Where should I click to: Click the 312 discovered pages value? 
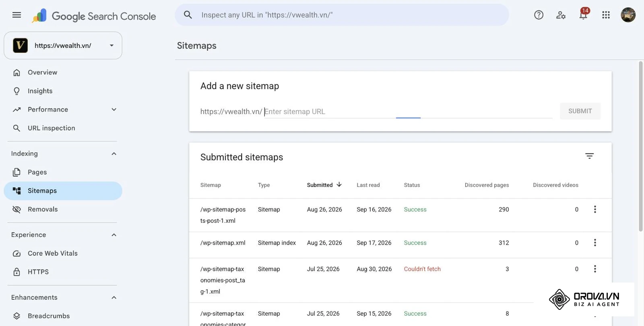(x=504, y=243)
